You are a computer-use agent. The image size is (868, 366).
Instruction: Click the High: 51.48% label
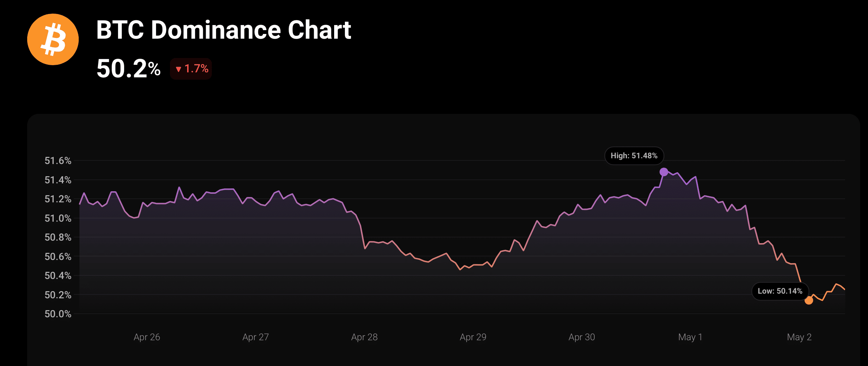[x=634, y=156]
